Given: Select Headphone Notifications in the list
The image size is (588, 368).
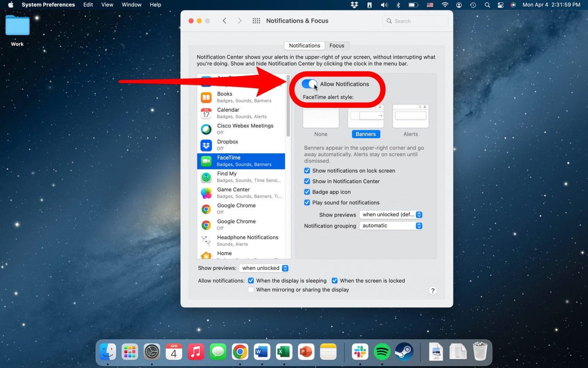Looking at the screenshot, I should tap(241, 241).
